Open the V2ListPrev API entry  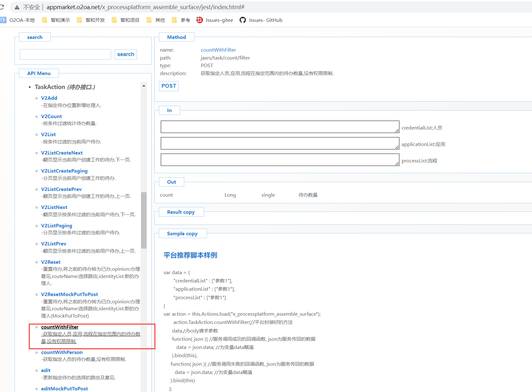54,243
